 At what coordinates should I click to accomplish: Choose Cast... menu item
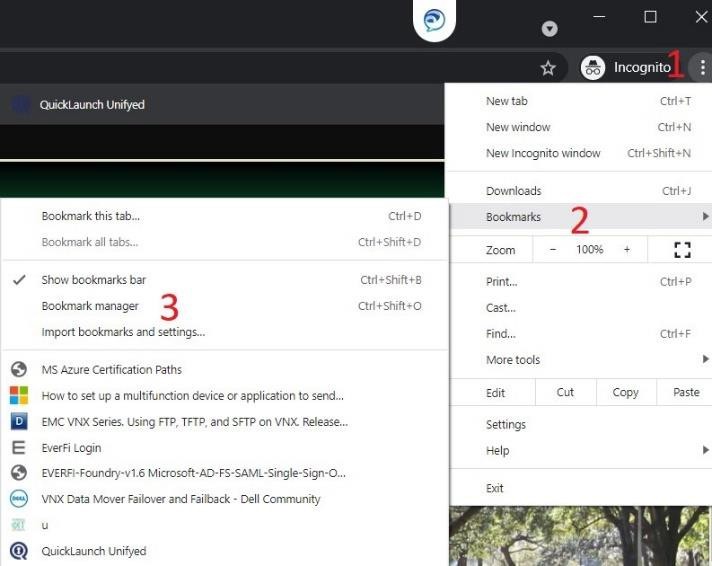581,308
